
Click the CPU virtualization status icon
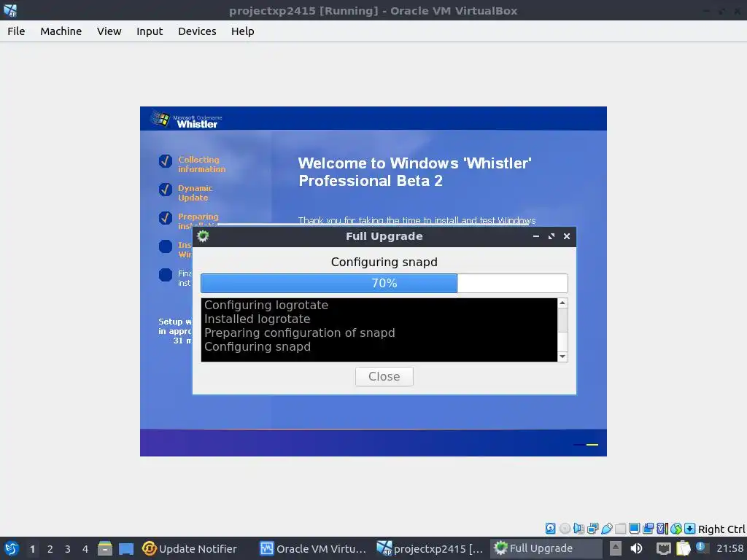click(x=662, y=528)
